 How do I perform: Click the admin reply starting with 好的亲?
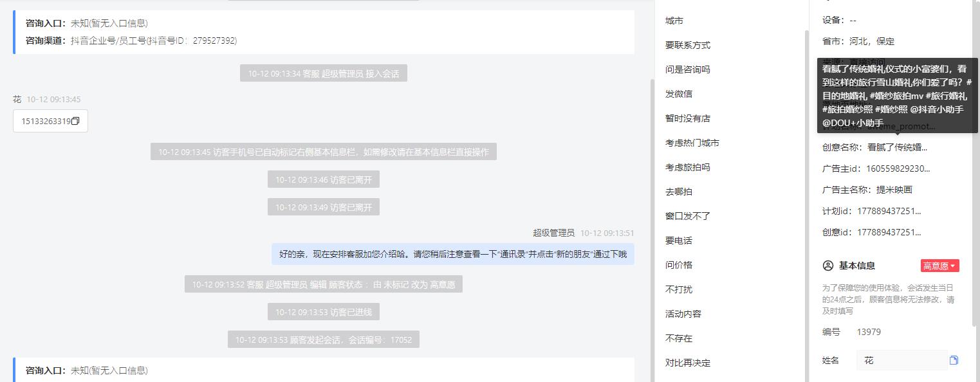point(453,254)
